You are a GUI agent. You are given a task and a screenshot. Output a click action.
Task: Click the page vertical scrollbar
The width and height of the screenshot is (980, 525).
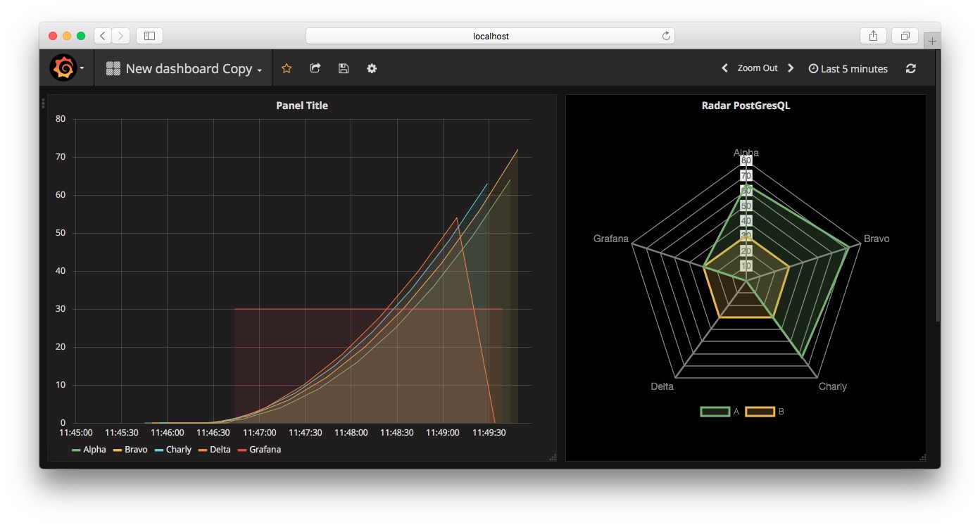(x=937, y=186)
